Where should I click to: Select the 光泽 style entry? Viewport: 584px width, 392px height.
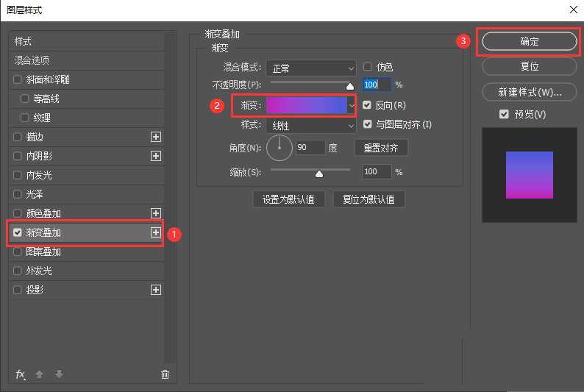point(86,194)
